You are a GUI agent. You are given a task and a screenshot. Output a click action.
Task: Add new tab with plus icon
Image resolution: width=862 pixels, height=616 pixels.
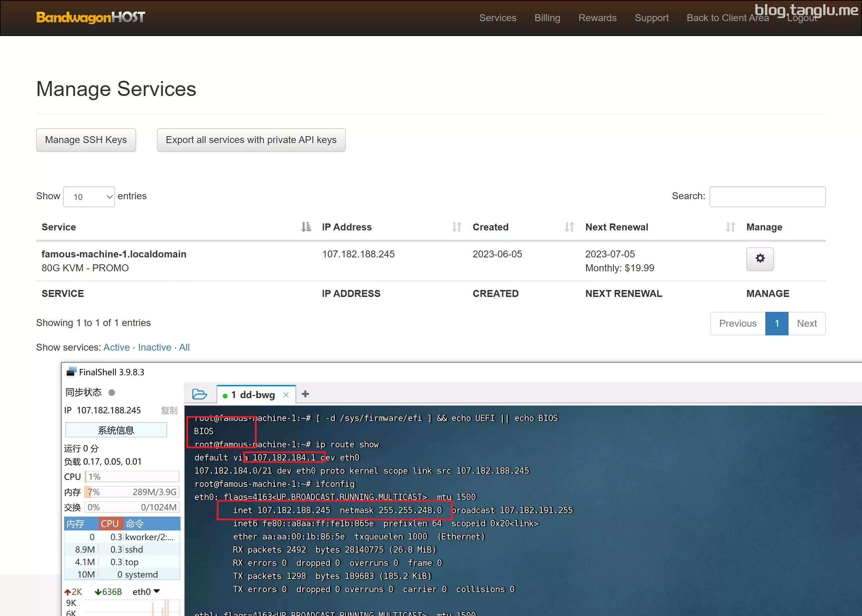[305, 394]
